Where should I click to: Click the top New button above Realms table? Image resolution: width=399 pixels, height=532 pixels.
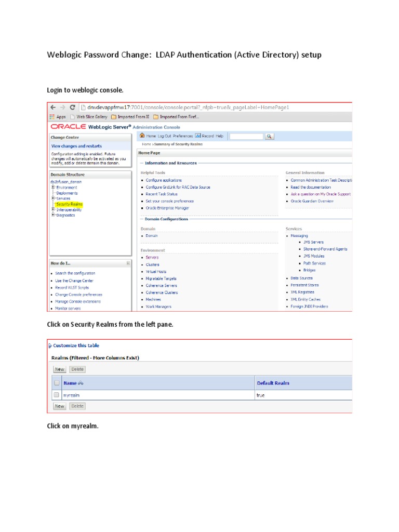pos(60,369)
